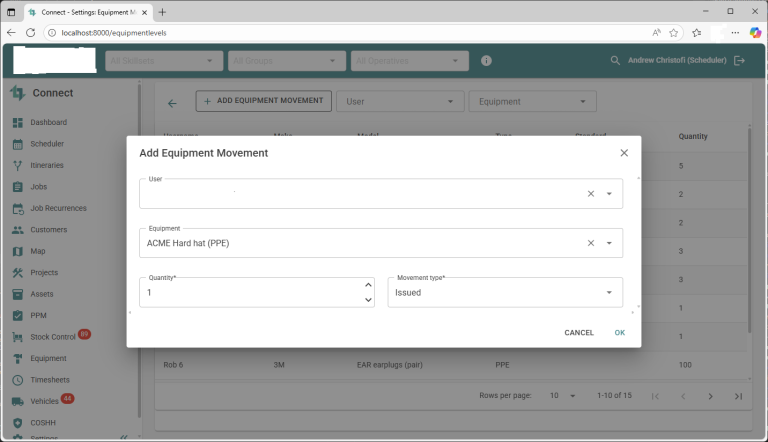Add this page to browser favorites

click(x=673, y=33)
